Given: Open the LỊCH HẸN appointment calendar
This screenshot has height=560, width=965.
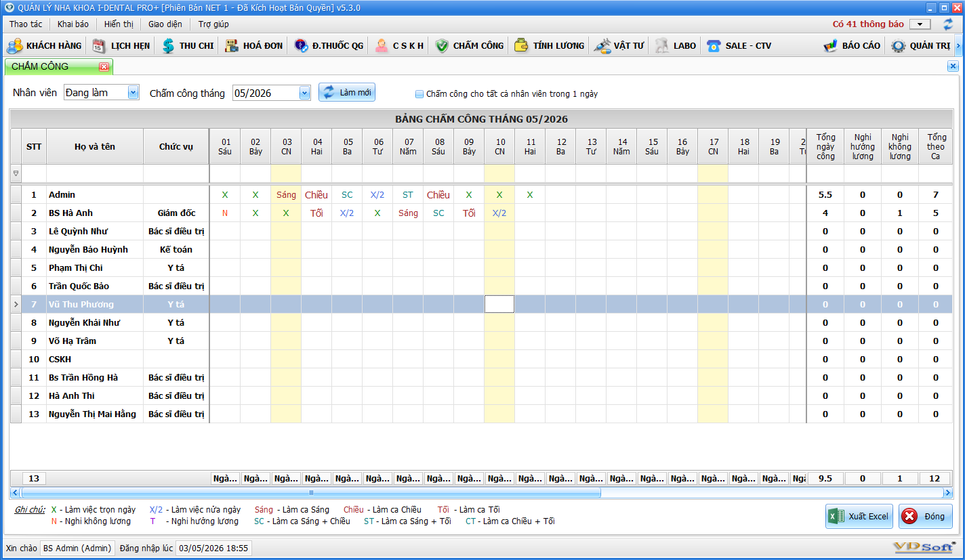Looking at the screenshot, I should point(121,45).
